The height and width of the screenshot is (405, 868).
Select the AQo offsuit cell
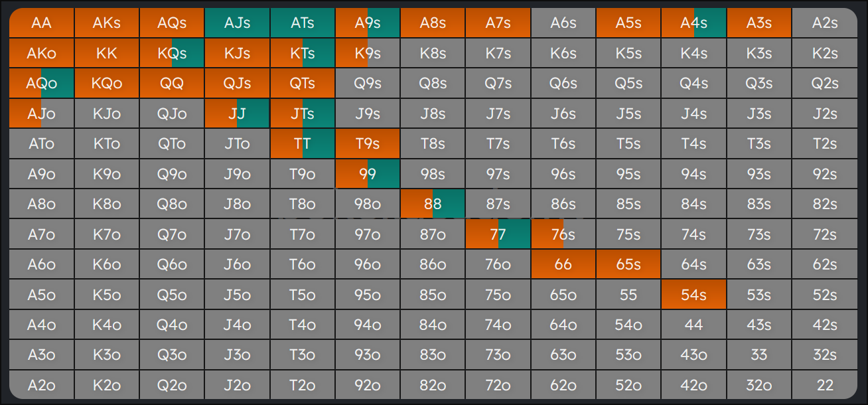[41, 84]
